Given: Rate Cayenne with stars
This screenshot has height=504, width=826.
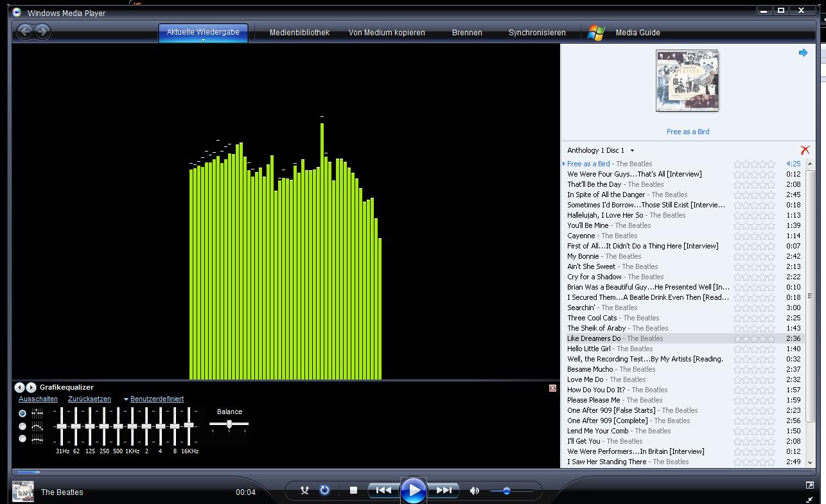Looking at the screenshot, I should click(x=755, y=236).
